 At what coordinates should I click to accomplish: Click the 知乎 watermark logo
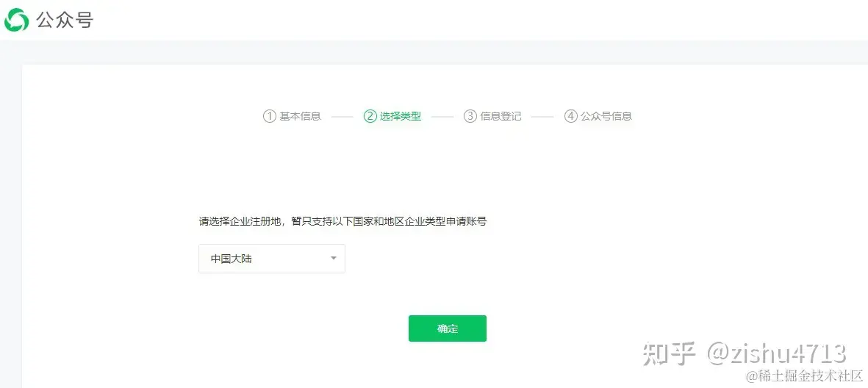(x=669, y=353)
